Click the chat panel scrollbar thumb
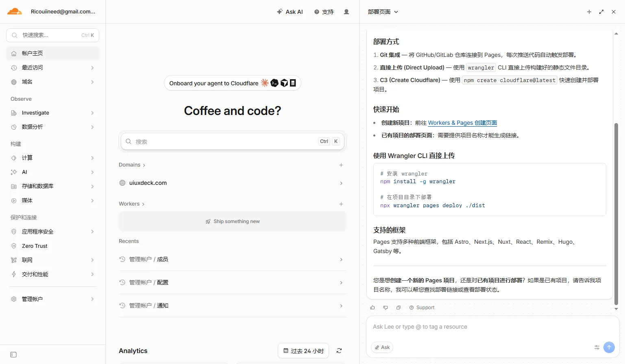This screenshot has width=625, height=364. click(x=616, y=213)
